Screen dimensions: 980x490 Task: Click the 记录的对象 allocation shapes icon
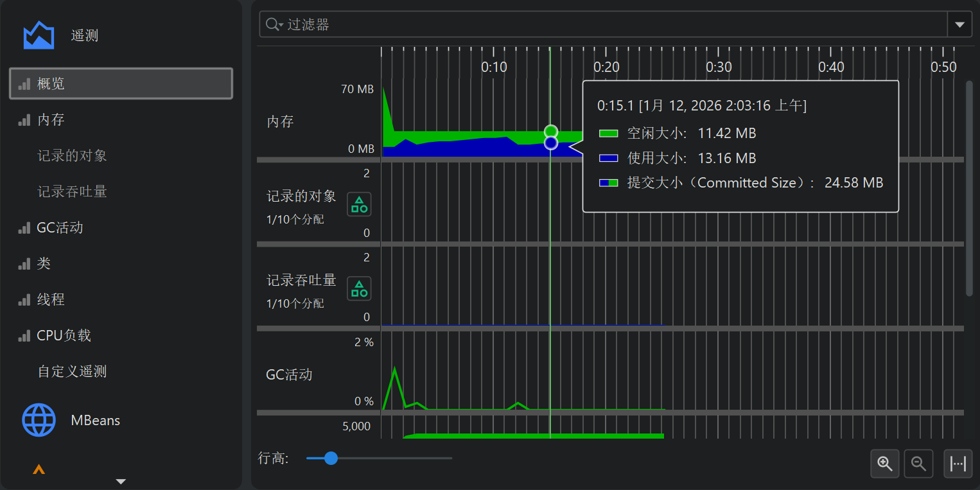click(x=359, y=204)
